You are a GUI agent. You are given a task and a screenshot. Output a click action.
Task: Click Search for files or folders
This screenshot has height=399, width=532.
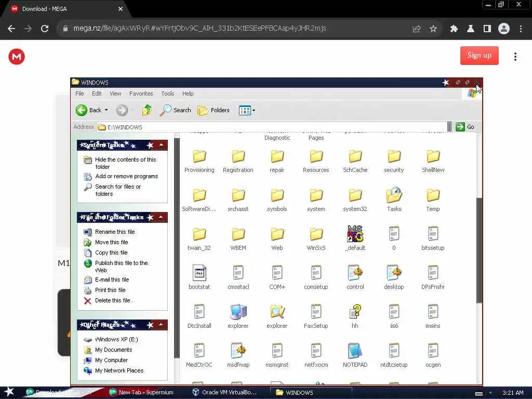(118, 190)
